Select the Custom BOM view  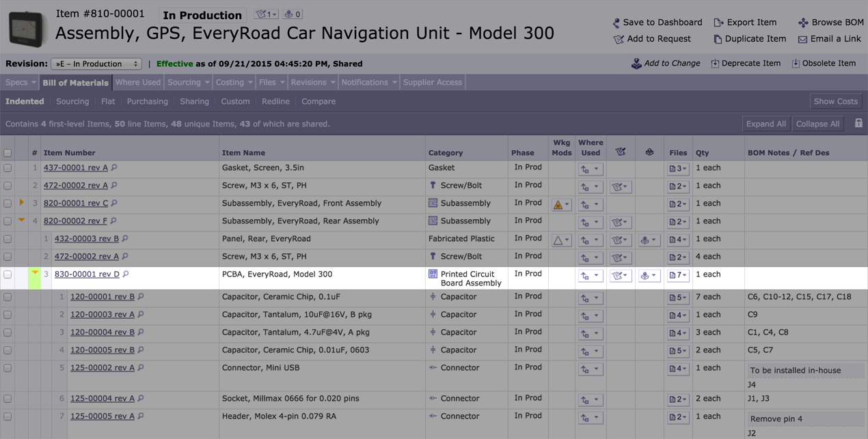tap(235, 101)
